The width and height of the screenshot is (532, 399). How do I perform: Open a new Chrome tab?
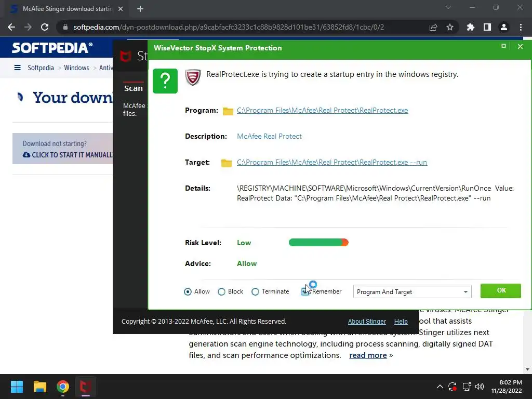pyautogui.click(x=140, y=9)
